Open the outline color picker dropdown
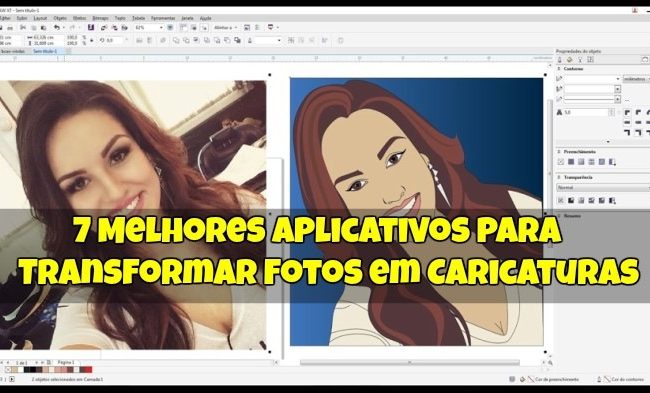650x393 pixels. (x=618, y=90)
